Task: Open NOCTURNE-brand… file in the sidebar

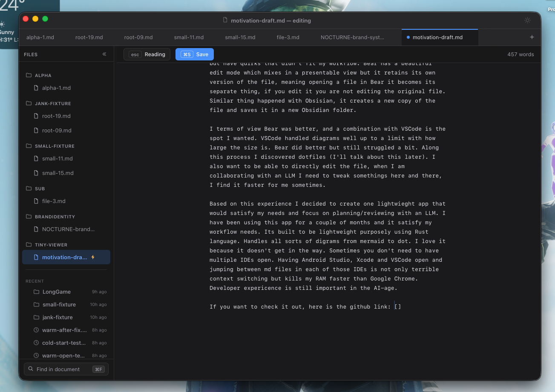Action: click(x=66, y=229)
